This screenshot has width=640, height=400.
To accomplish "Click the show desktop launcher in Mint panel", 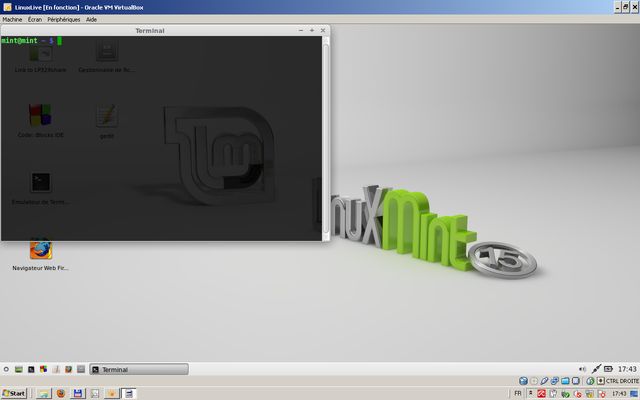I will pos(18,369).
